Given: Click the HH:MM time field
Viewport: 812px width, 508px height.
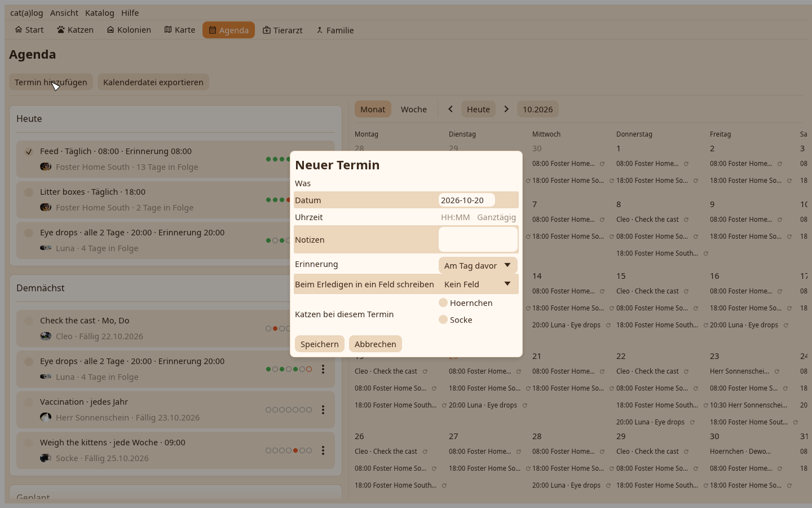Looking at the screenshot, I should click(x=455, y=217).
